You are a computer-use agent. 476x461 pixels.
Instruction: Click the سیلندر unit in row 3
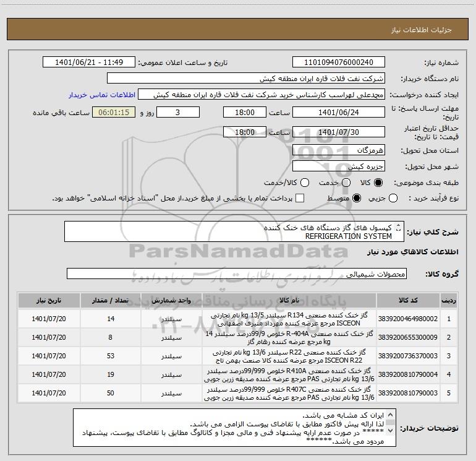[x=171, y=356]
